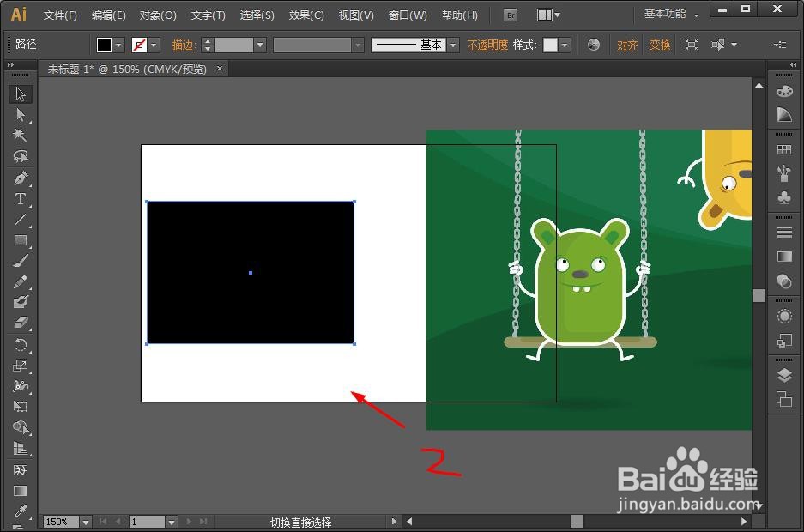
Task: Click the 样式 graphic style swatch
Action: [x=550, y=45]
